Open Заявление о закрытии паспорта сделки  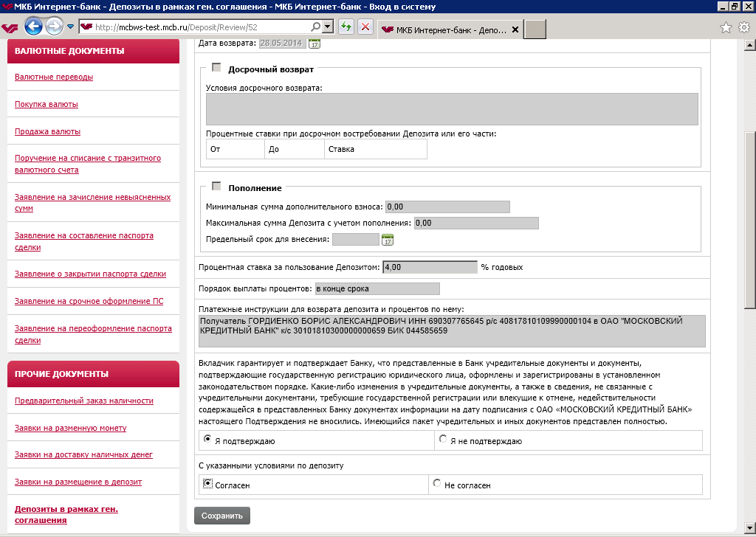(x=90, y=274)
